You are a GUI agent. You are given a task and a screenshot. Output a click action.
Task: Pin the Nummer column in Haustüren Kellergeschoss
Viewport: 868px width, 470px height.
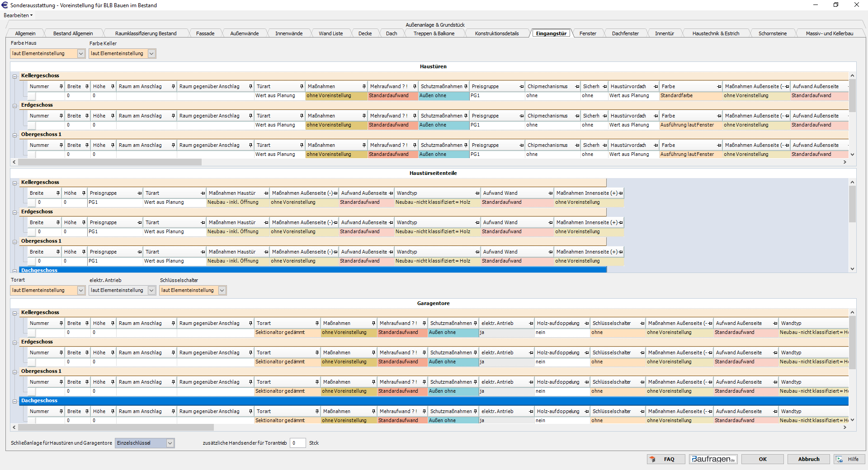click(x=61, y=87)
